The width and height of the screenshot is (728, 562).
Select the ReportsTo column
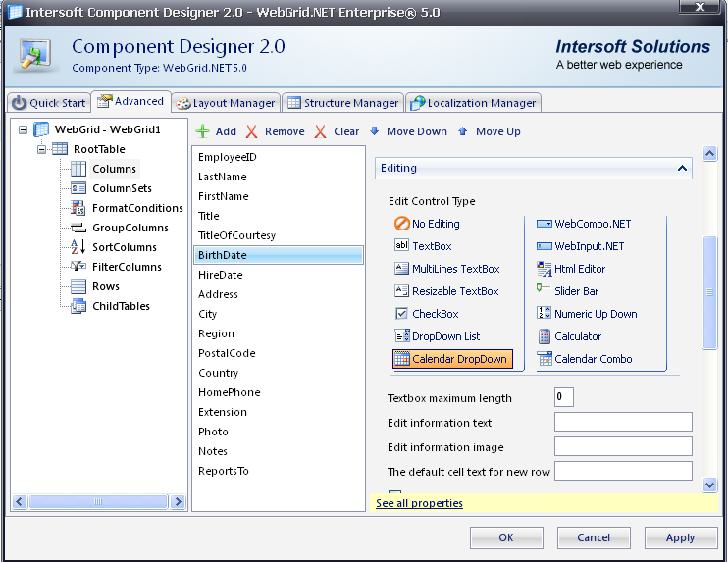[278, 471]
